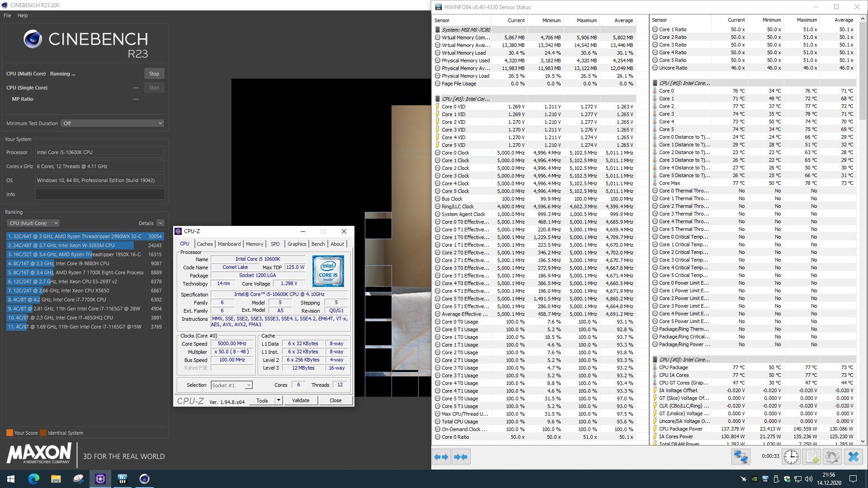The width and height of the screenshot is (868, 488).
Task: Launch Microsoft Edge from taskbar
Action: [34, 479]
